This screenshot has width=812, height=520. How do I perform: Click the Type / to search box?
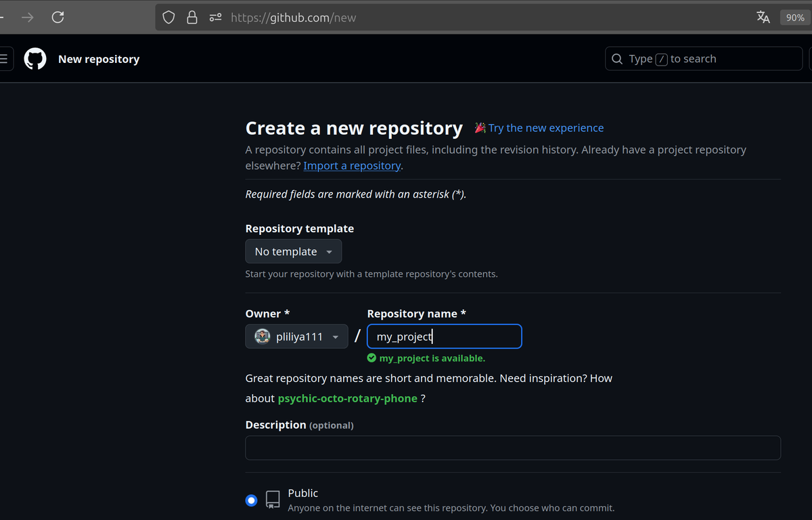click(704, 59)
